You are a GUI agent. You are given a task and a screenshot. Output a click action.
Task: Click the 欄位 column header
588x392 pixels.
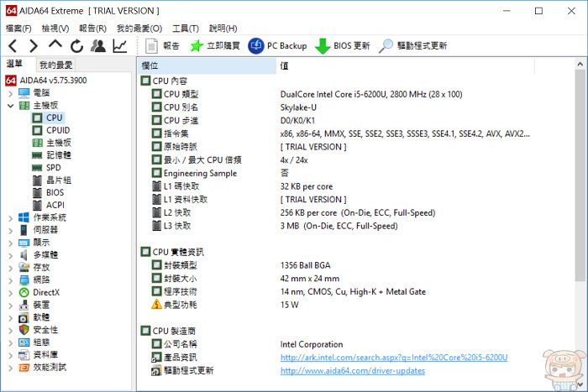(x=207, y=66)
